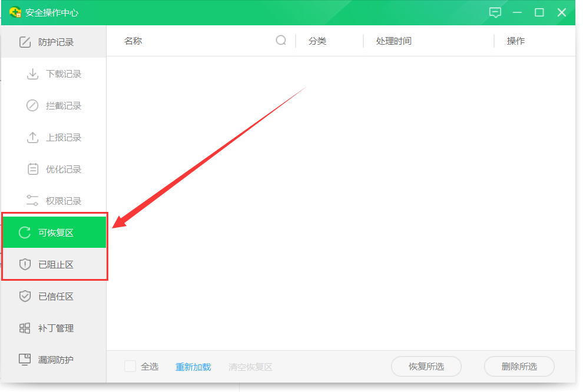Click the 重新加载 reload link

(193, 367)
